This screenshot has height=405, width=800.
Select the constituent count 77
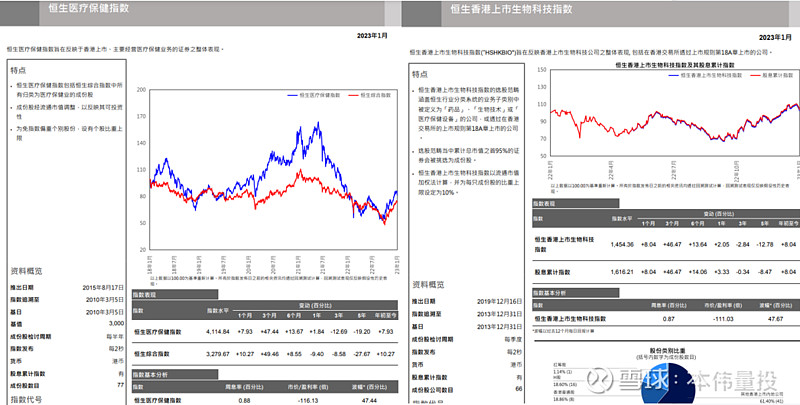click(120, 385)
